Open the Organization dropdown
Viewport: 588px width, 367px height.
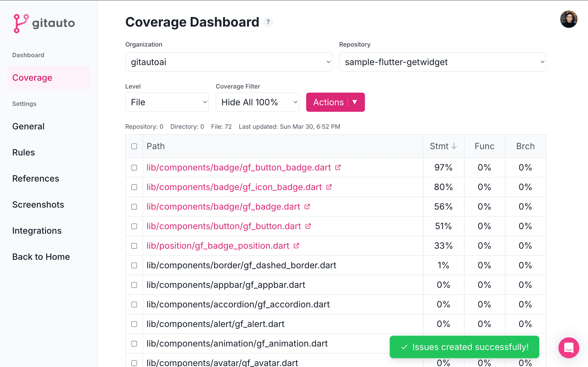pos(228,62)
